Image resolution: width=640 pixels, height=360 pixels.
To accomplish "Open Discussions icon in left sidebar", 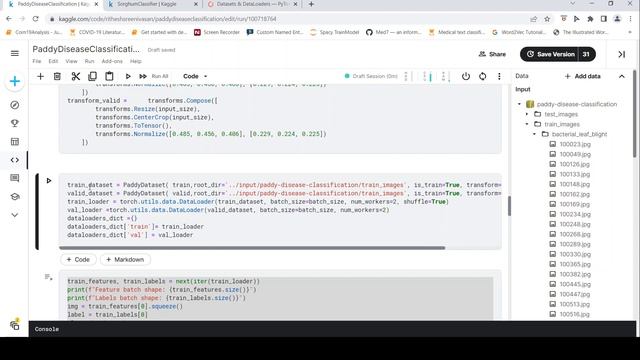I will point(15,178).
